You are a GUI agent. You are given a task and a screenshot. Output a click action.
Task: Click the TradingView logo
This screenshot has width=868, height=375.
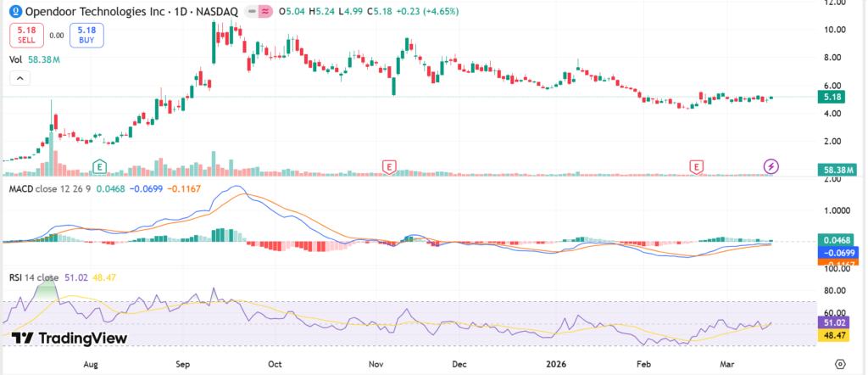[70, 339]
